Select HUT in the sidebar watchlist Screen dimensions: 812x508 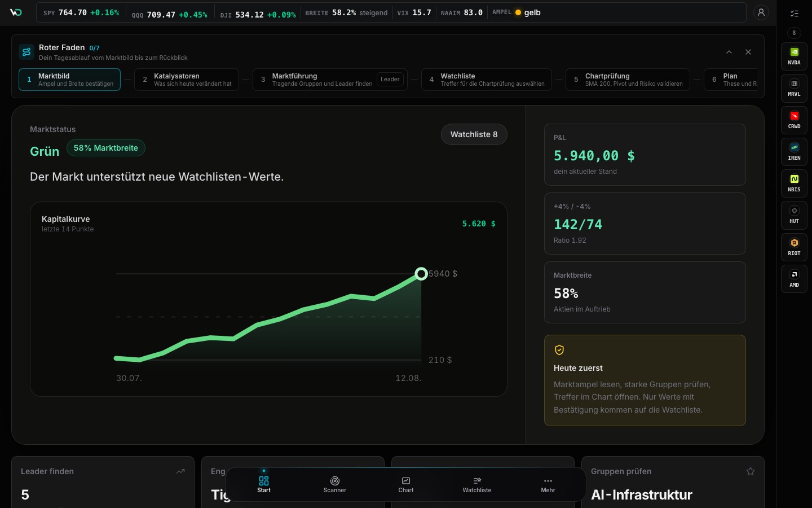tap(794, 215)
